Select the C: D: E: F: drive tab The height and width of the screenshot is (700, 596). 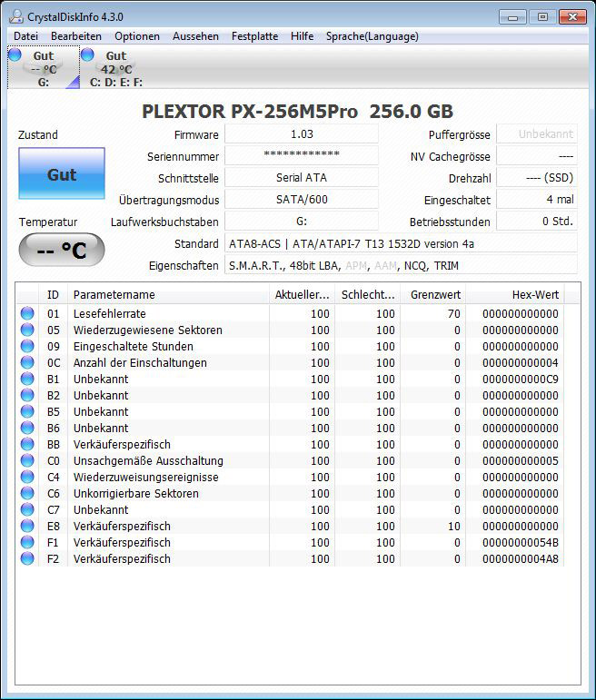click(x=116, y=68)
